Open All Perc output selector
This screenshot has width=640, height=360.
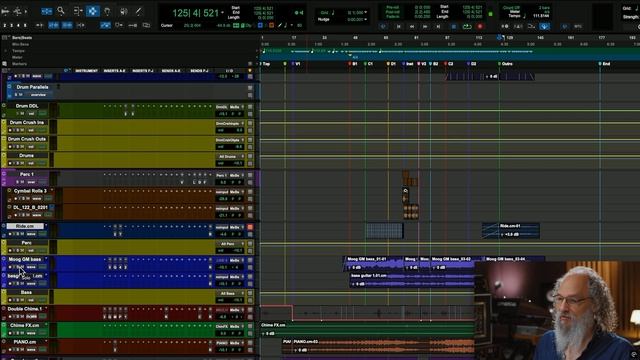click(229, 244)
